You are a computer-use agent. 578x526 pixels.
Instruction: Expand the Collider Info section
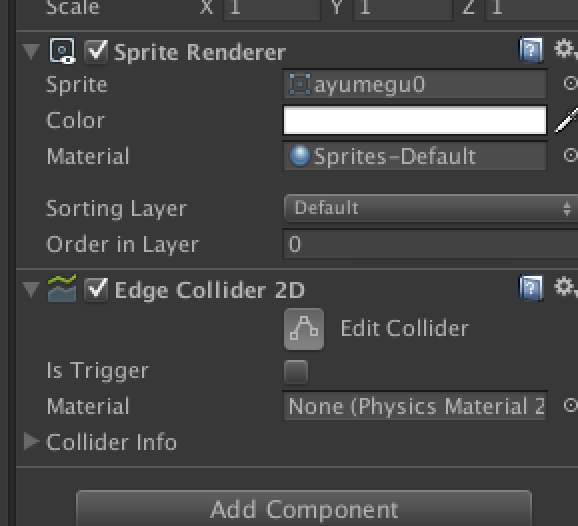tap(31, 441)
